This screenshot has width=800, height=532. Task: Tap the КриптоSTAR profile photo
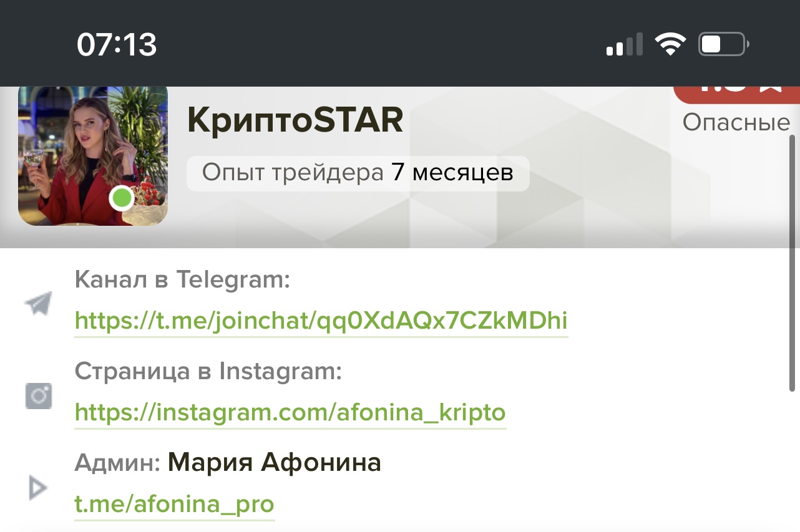(x=93, y=155)
